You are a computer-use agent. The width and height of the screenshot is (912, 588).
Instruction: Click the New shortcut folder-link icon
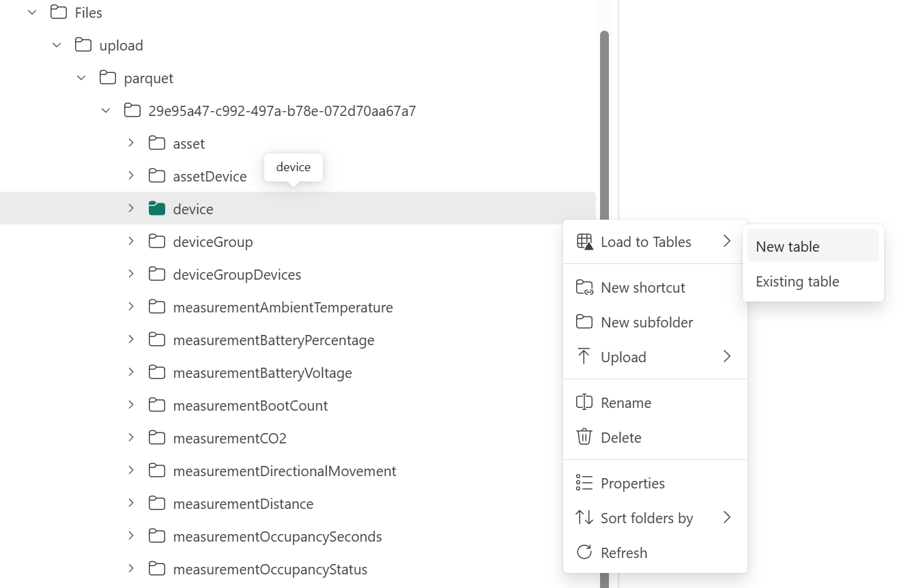click(x=584, y=287)
